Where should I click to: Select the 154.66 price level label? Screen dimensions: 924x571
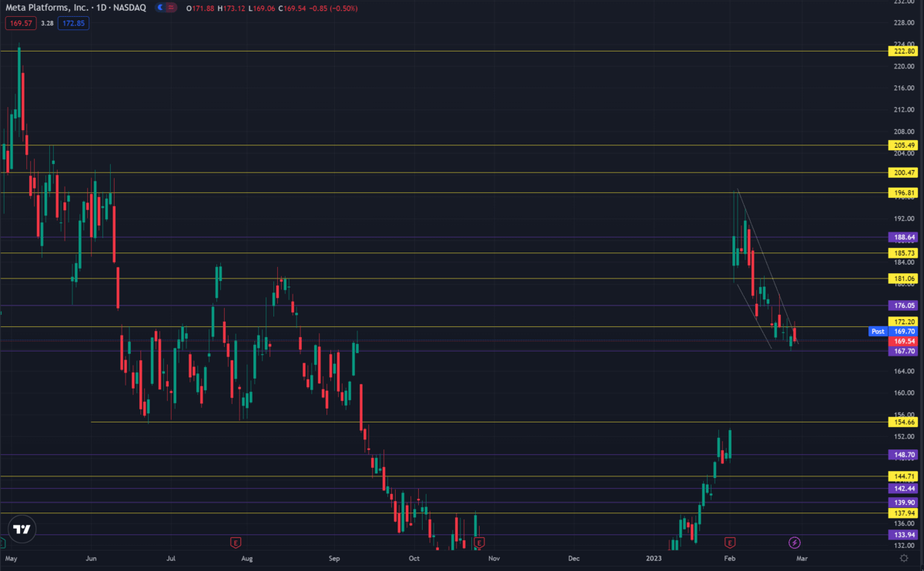(902, 422)
